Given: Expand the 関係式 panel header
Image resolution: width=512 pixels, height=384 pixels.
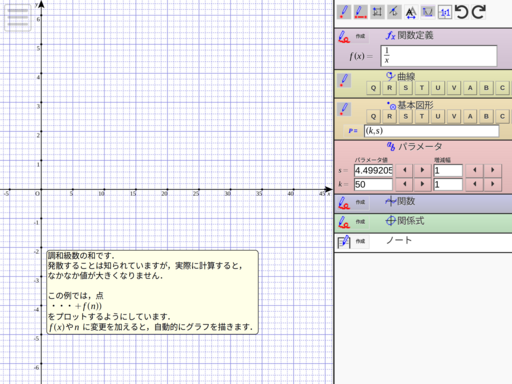Looking at the screenshot, I should point(423,222).
